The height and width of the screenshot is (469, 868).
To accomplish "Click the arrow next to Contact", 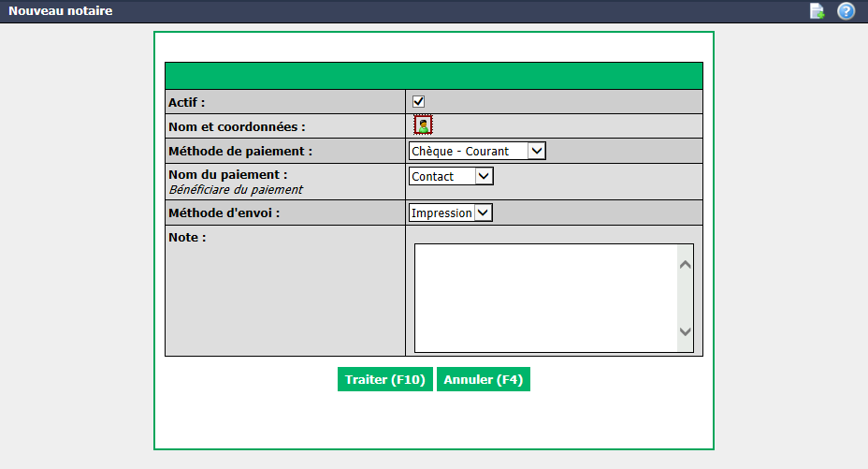I will point(484,176).
